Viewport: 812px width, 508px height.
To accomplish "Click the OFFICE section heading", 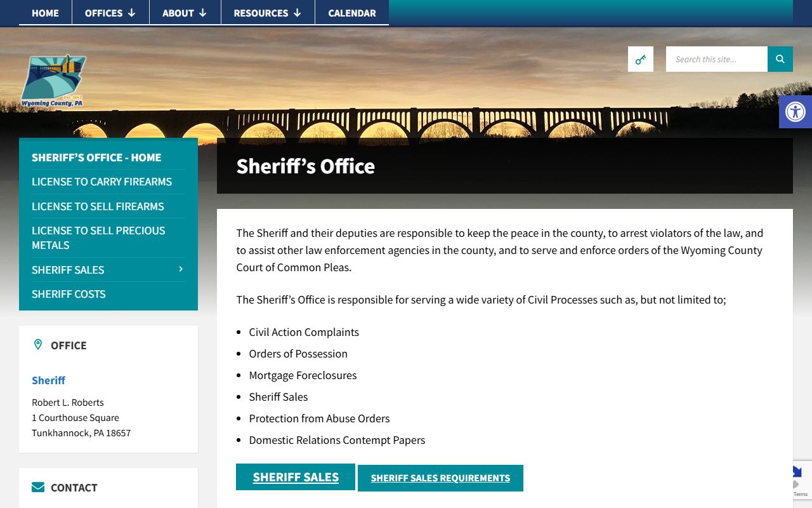I will 69,345.
